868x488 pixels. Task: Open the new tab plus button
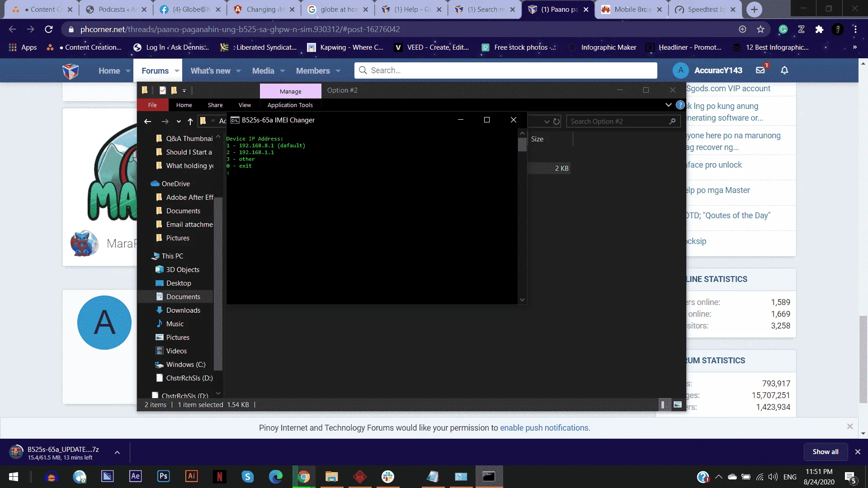754,9
